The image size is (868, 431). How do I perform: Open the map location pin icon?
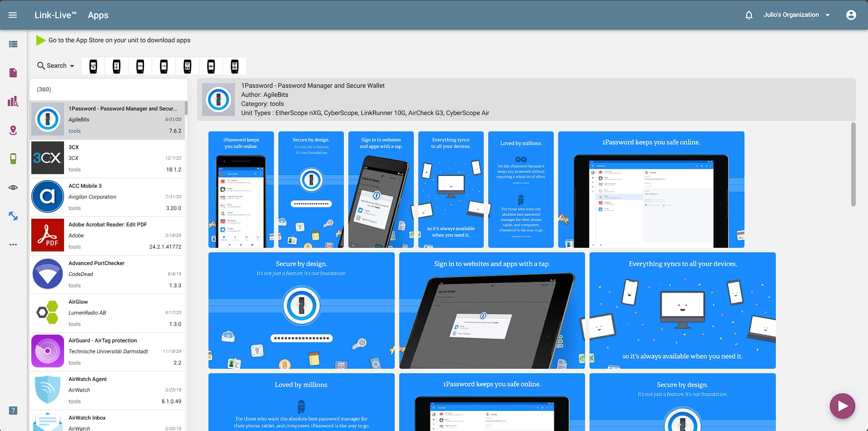(x=13, y=130)
